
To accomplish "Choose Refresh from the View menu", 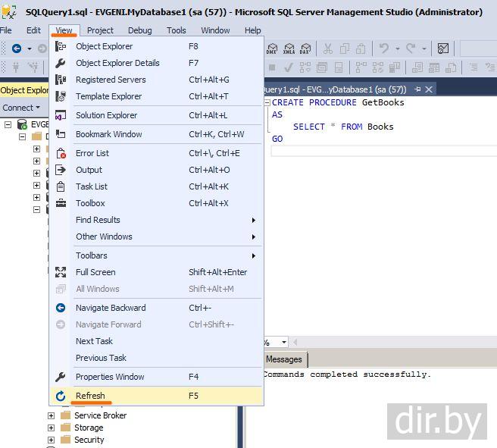I will pos(157,396).
